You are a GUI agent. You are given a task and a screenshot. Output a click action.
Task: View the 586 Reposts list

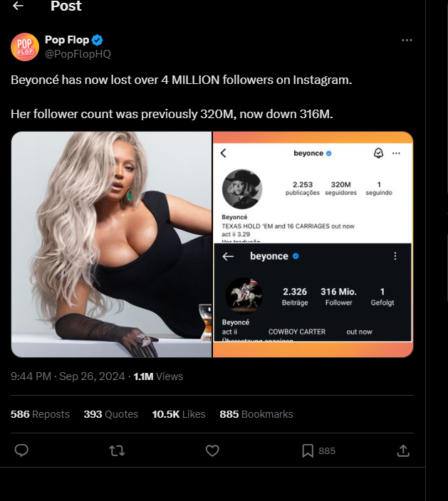(40, 414)
